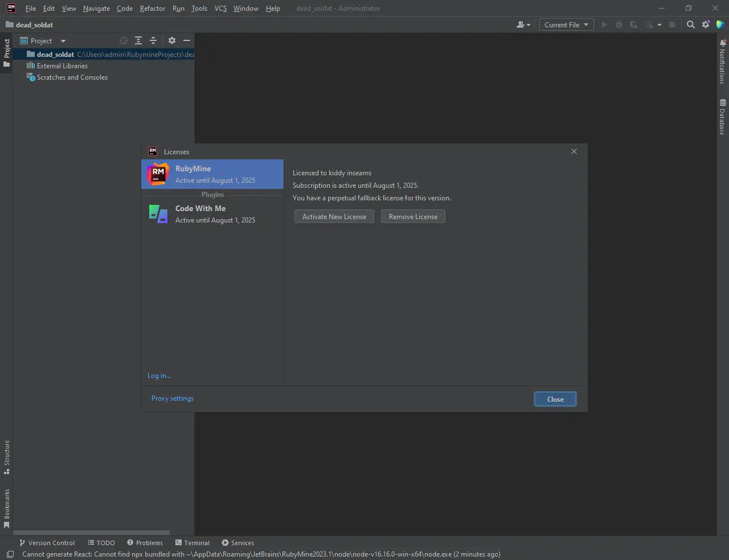Click the Run button in the toolbar
The width and height of the screenshot is (729, 560).
point(604,24)
